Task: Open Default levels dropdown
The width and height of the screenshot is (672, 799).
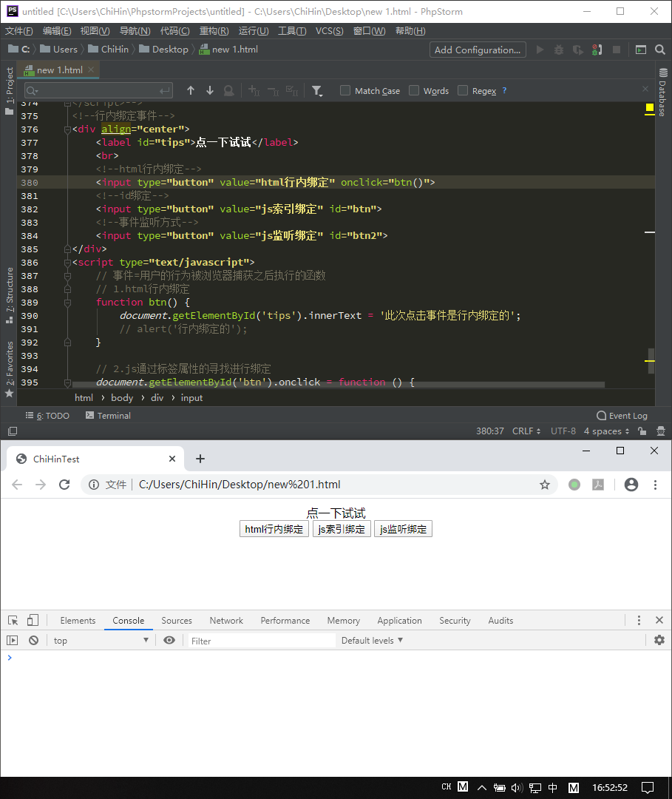Action: click(x=372, y=640)
